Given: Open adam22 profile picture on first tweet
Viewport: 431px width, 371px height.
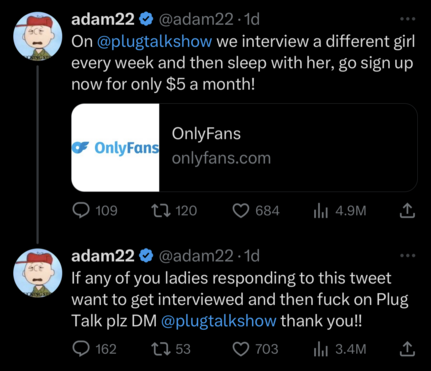Looking at the screenshot, I should pyautogui.click(x=38, y=37).
